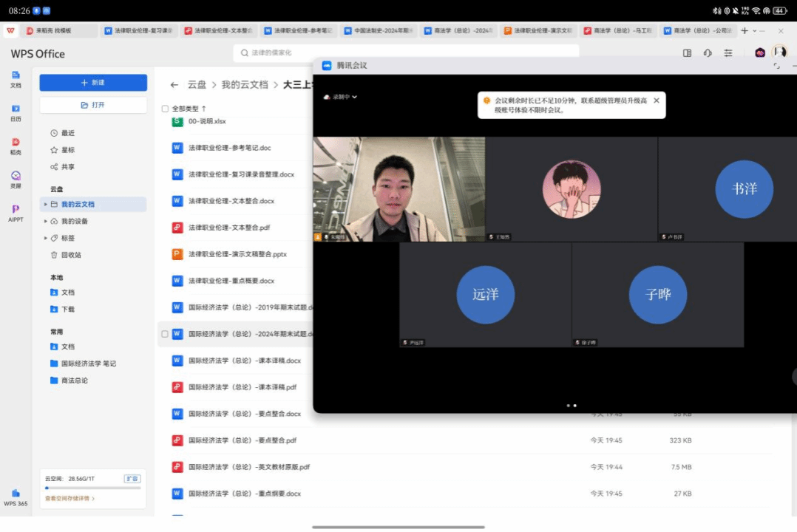Image resolution: width=797 pixels, height=532 pixels.
Task: Open the 日历 calendar icon in the rail
Action: pyautogui.click(x=16, y=113)
